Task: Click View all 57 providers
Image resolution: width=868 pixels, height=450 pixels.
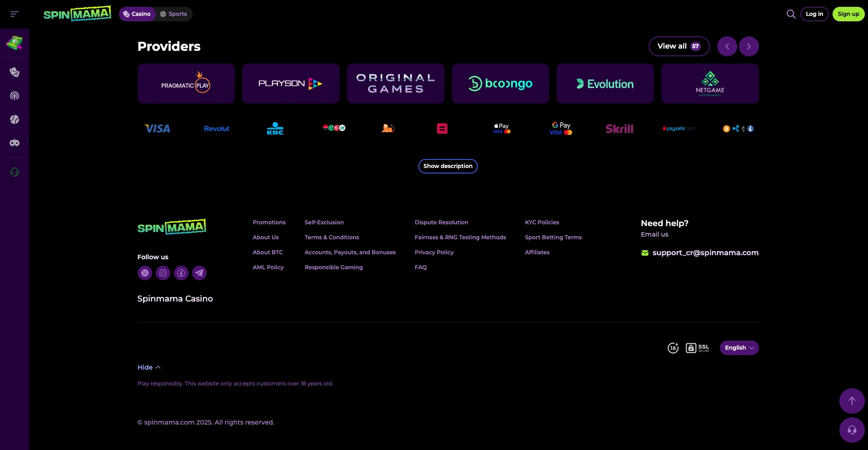Action: tap(679, 46)
